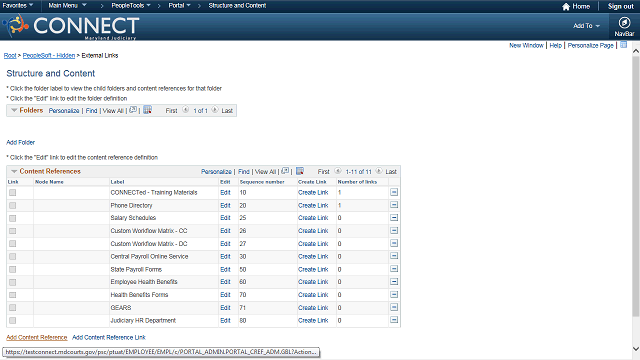Click Sign out
640x360 pixels.
click(620, 7)
